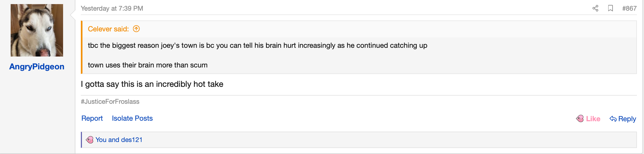Open the AngryPidgeon username profile
Screen dimensions: 644x154
point(37,67)
